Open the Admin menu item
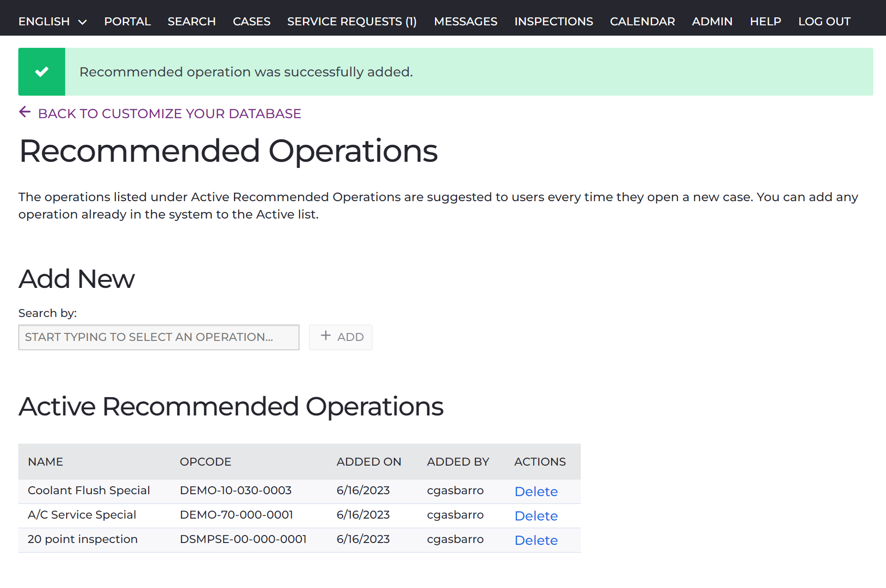The width and height of the screenshot is (886, 588). point(712,22)
